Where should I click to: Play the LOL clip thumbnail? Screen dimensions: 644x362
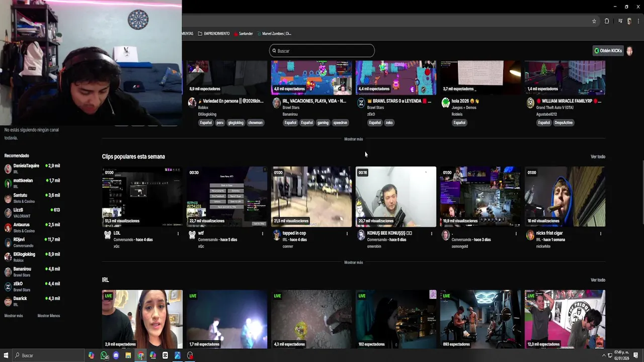coord(142,197)
